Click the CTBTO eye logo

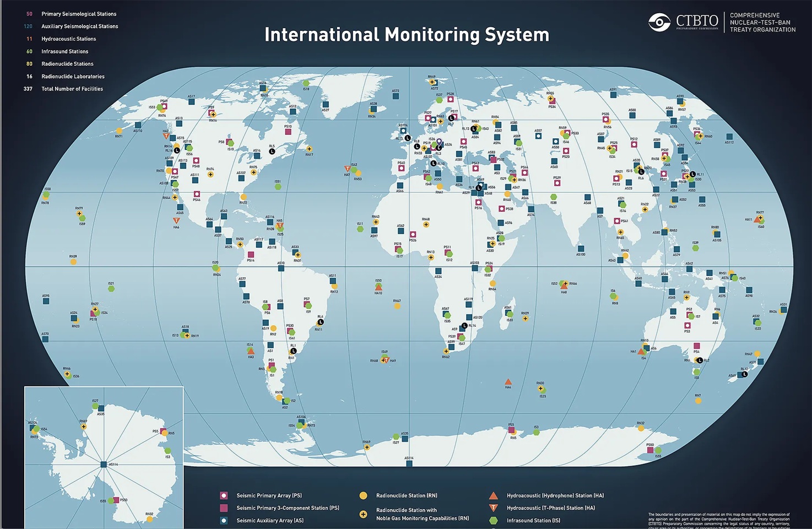click(x=659, y=22)
